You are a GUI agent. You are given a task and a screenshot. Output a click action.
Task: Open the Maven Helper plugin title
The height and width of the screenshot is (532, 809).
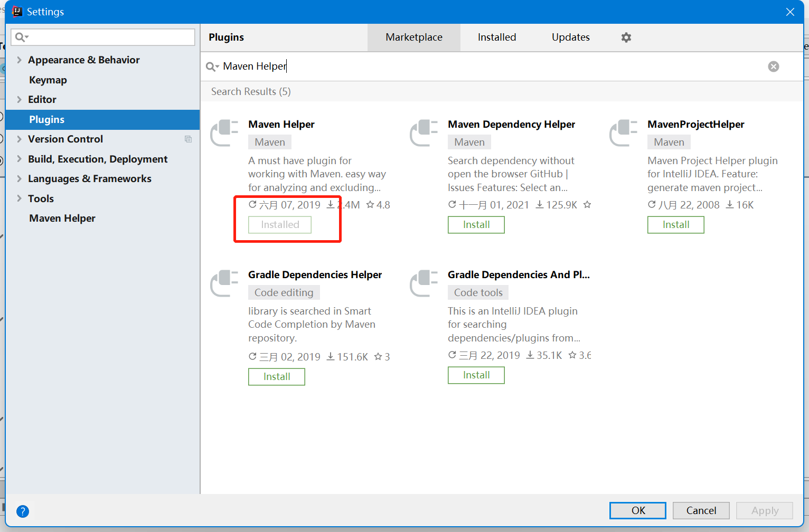pyautogui.click(x=281, y=125)
